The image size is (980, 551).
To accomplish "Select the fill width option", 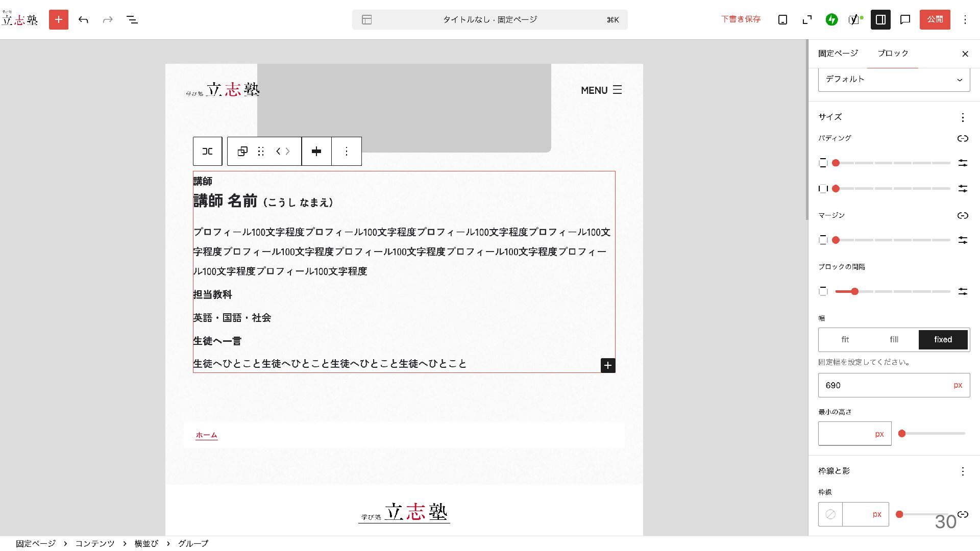I will tap(894, 340).
